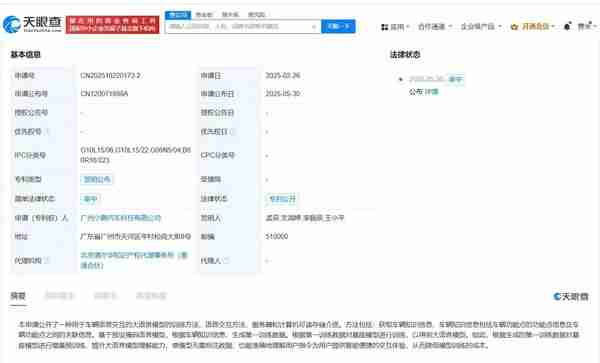Clear the search box with the x icon
The height and width of the screenshot is (363, 600).
pyautogui.click(x=314, y=26)
